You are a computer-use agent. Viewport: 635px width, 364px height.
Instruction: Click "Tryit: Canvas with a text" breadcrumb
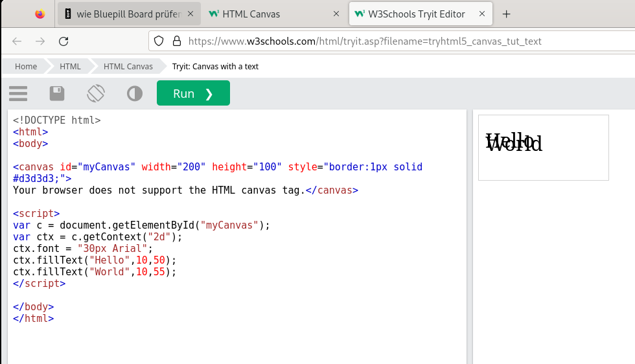(215, 67)
